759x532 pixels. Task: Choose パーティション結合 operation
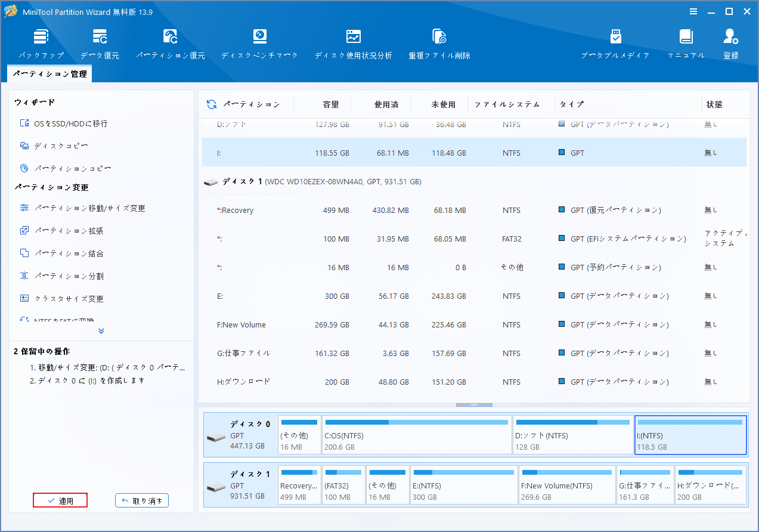pos(61,253)
